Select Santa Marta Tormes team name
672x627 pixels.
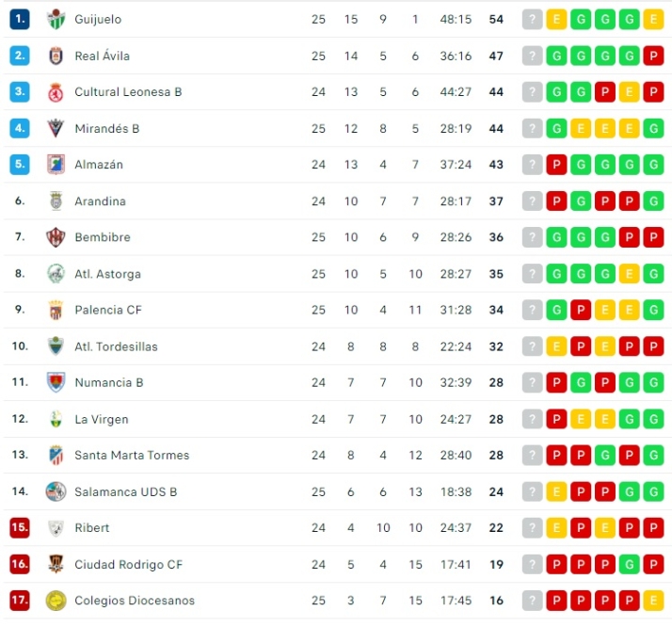[x=132, y=455]
